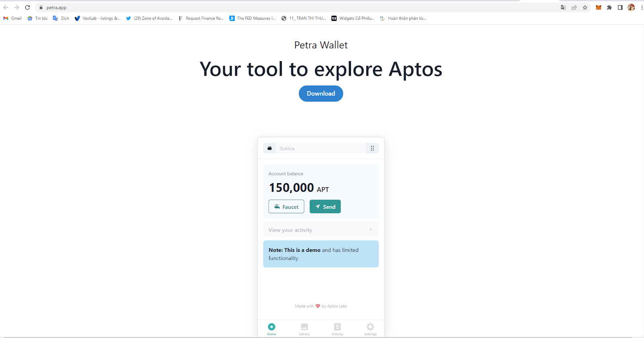This screenshot has width=644, height=338.
Task: Open the Hoàn thiện phân tíc bookmark
Action: click(403, 18)
